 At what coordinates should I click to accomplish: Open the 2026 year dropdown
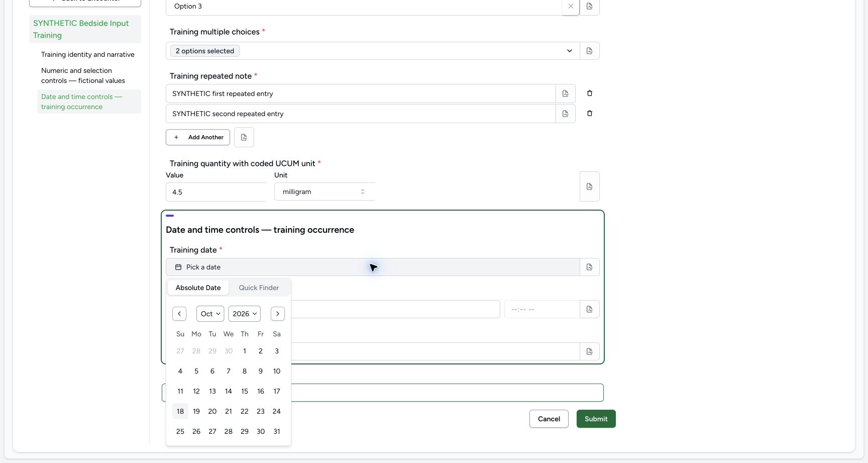click(x=245, y=314)
